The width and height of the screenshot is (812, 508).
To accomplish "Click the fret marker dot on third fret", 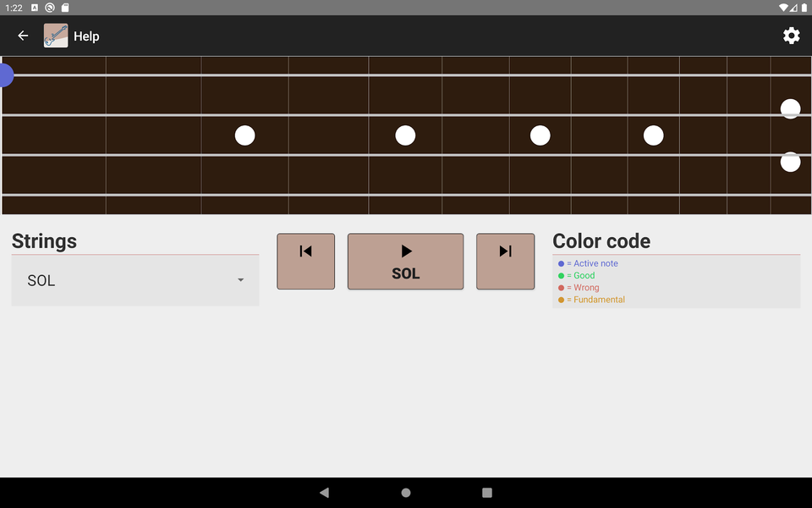I will click(x=244, y=135).
